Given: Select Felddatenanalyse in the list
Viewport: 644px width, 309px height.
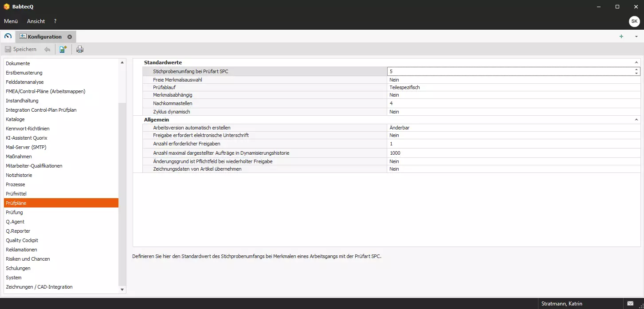Looking at the screenshot, I should [x=61, y=82].
